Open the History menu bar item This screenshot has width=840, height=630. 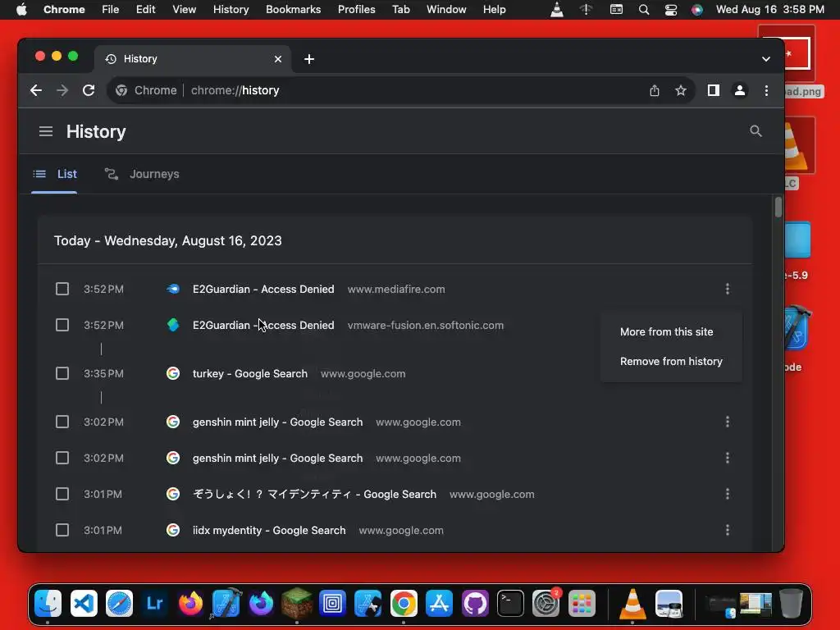pos(231,10)
